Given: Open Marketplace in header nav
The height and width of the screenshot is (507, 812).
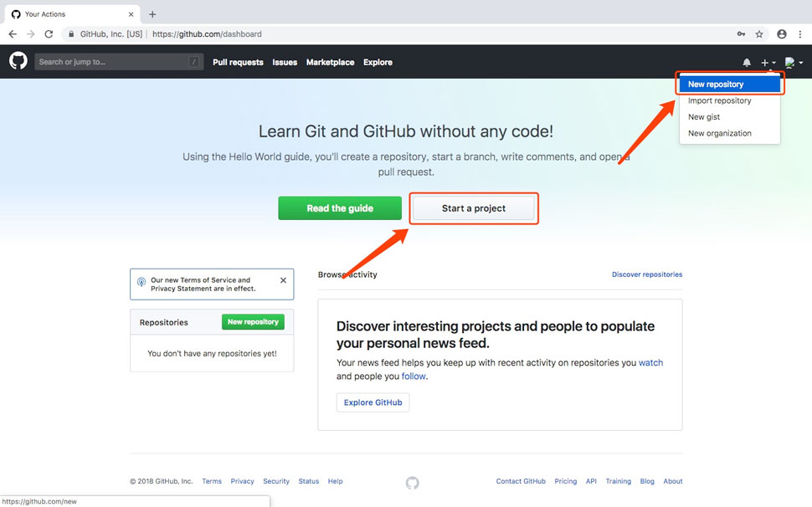Looking at the screenshot, I should pyautogui.click(x=331, y=62).
